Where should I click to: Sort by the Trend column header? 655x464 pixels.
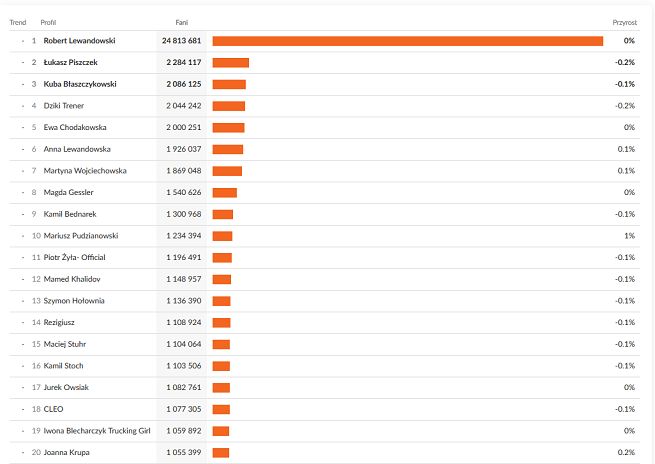click(17, 21)
